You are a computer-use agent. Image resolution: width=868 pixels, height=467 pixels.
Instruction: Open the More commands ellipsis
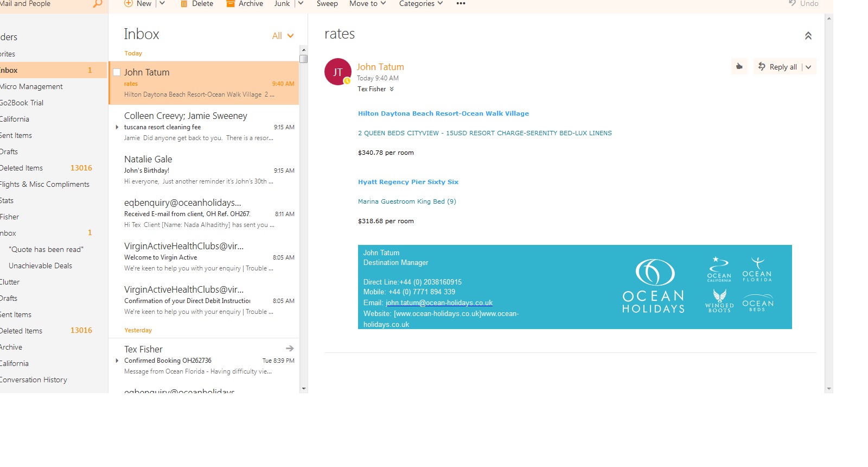[461, 3]
